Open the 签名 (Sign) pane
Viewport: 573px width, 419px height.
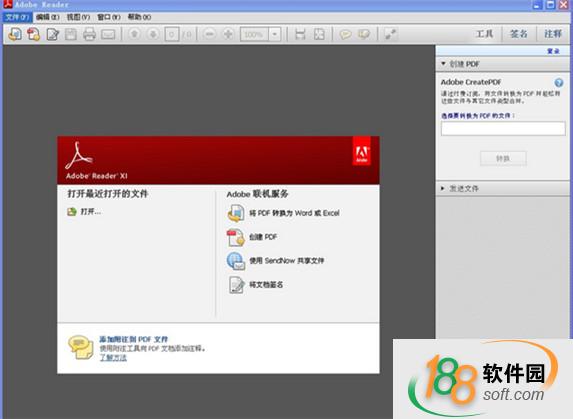click(x=519, y=34)
